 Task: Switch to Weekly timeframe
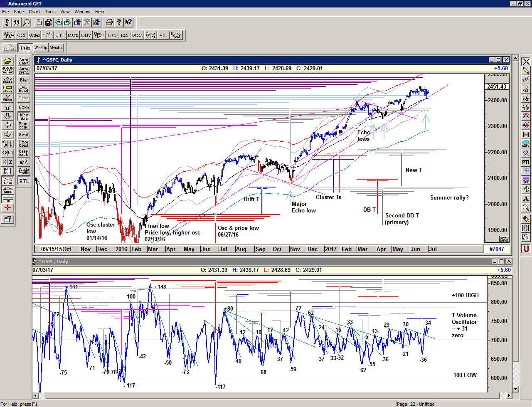tap(40, 48)
